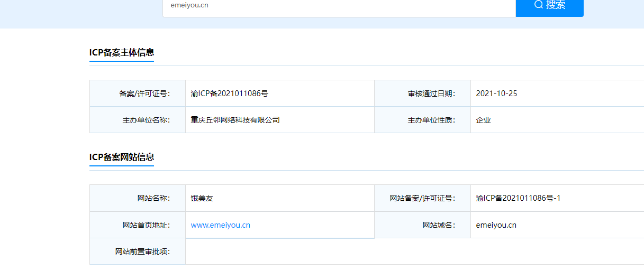Click the 网站名称 label

(x=153, y=198)
